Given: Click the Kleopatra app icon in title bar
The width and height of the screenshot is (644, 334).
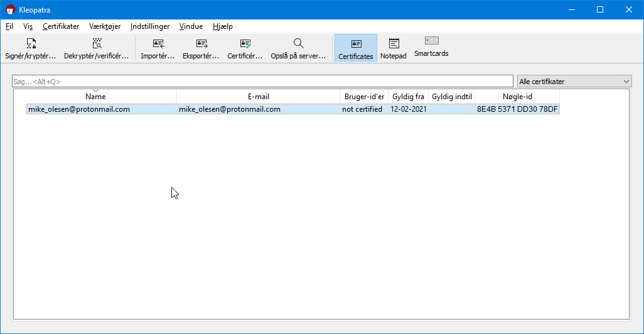Looking at the screenshot, I should point(10,9).
